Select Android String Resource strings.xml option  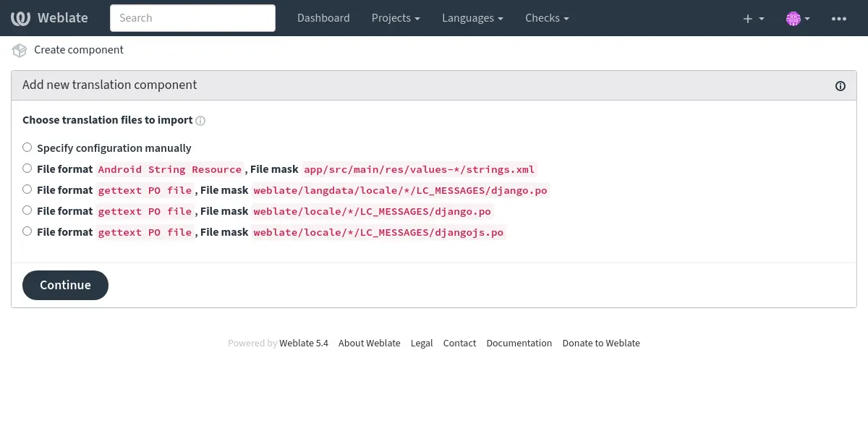27,168
